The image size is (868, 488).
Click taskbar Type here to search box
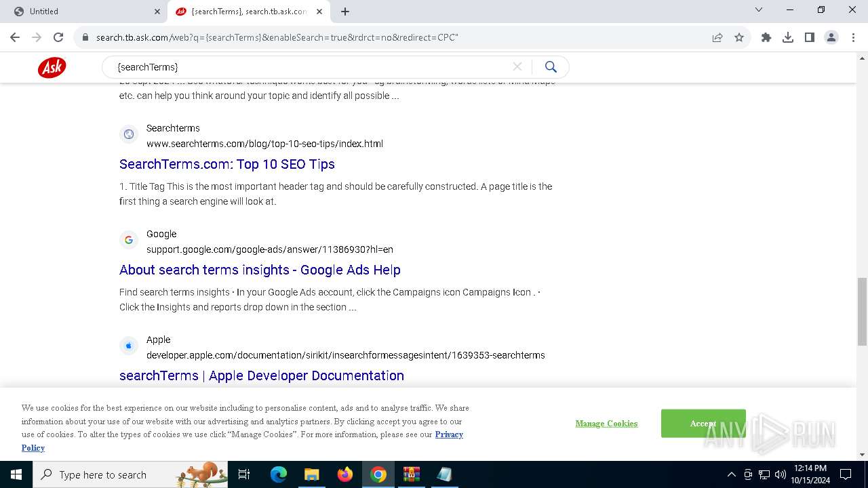click(131, 474)
